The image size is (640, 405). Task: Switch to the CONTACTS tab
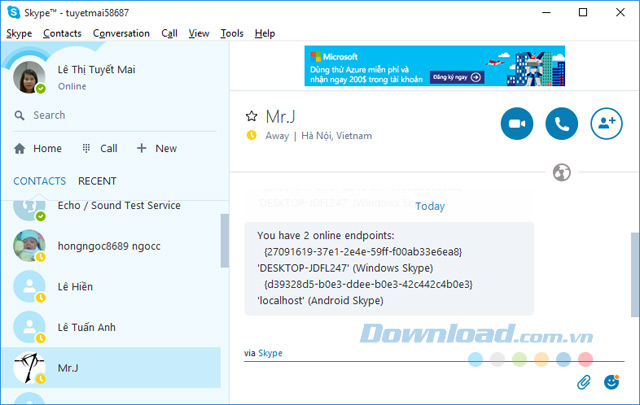point(39,181)
